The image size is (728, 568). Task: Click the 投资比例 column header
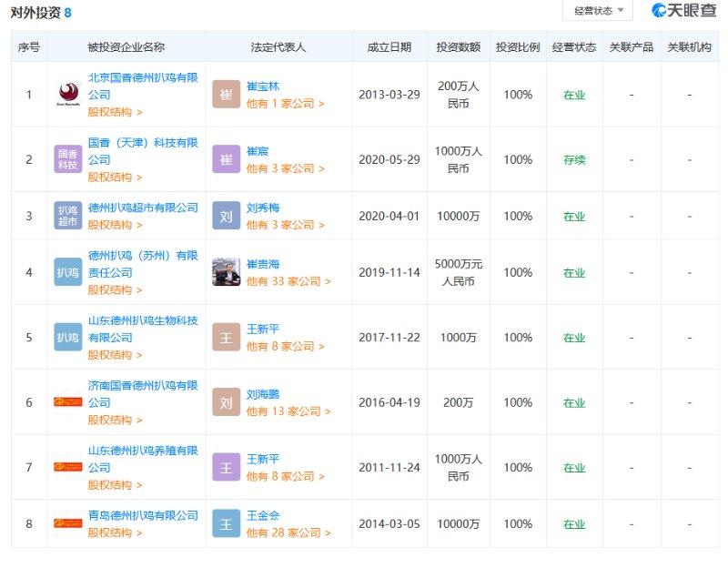518,47
